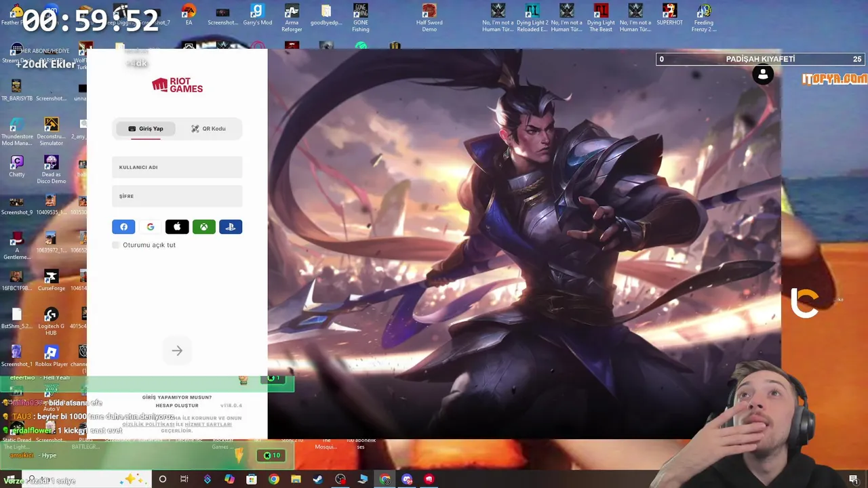The image size is (868, 488).
Task: Select the Half Sword Demo desktop shortcut
Action: (x=429, y=18)
